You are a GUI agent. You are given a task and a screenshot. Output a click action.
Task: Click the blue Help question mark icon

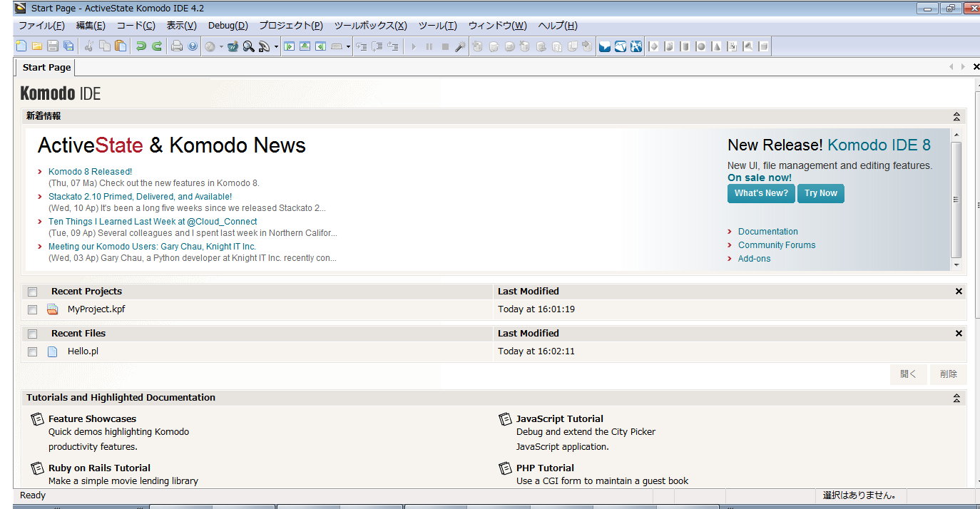click(x=193, y=46)
